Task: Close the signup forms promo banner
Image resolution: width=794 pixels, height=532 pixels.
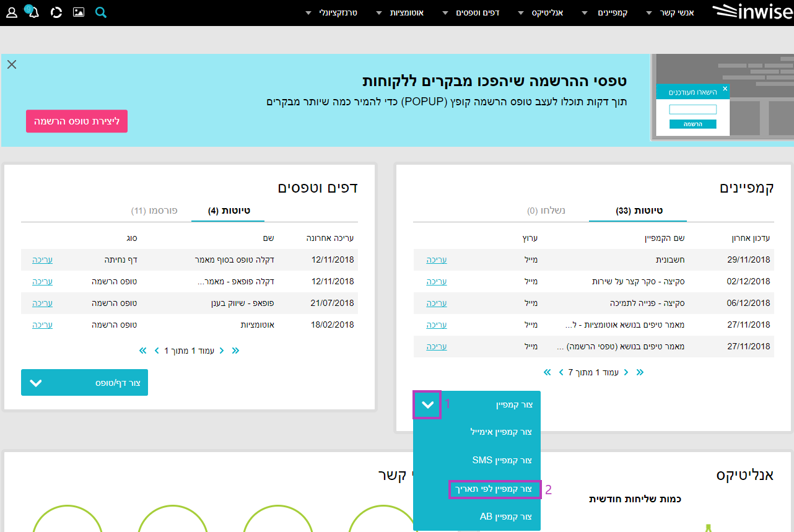Action: 12,64
